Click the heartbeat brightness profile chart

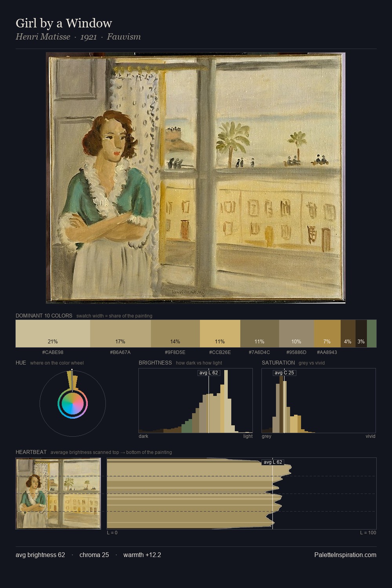click(241, 494)
